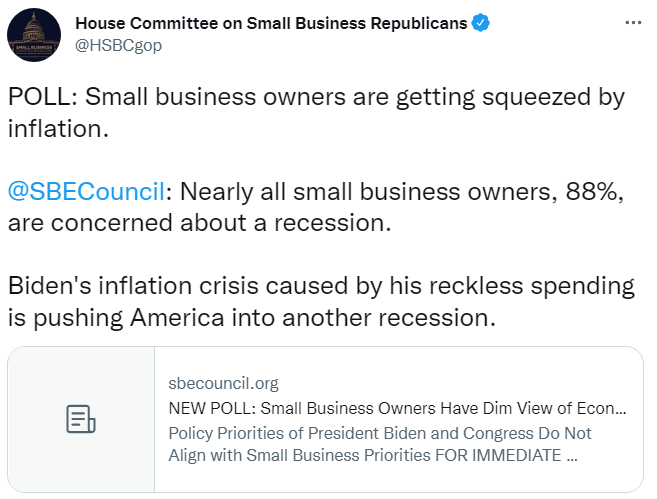Screen dimensions: 657x499
Task: Open the tweet's more options ellipsis
Action: (632, 24)
